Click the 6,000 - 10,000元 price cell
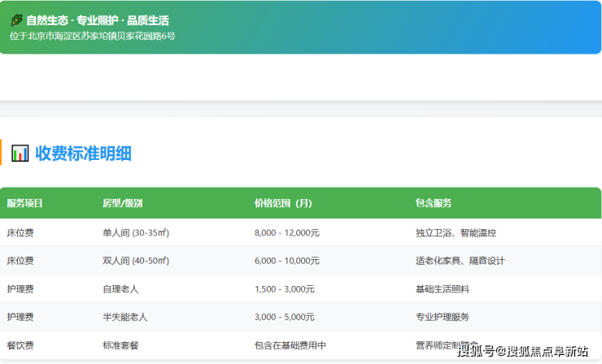This screenshot has width=602, height=364. [x=286, y=261]
